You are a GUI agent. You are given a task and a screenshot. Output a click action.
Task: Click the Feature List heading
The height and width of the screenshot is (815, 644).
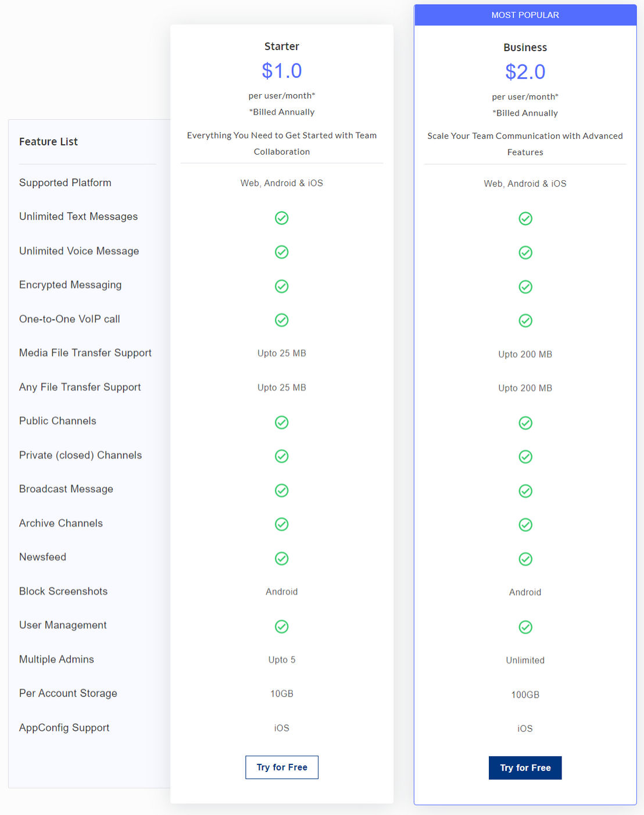coord(48,142)
